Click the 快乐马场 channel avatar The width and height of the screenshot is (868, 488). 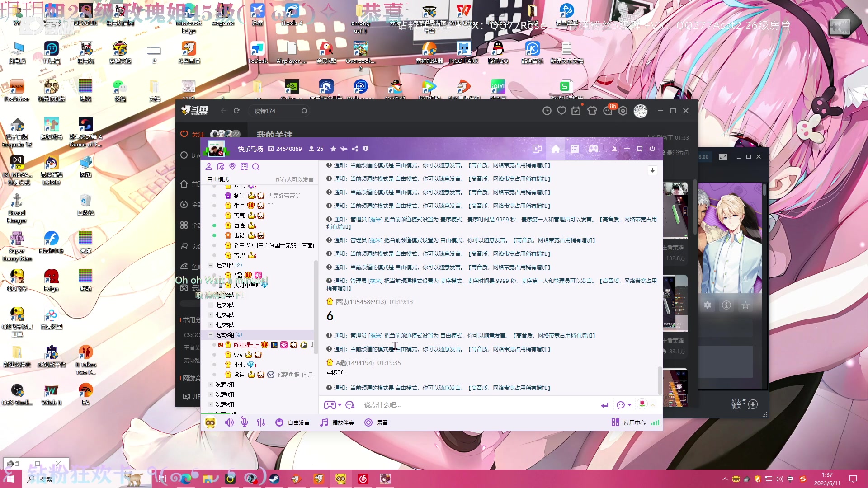point(216,149)
